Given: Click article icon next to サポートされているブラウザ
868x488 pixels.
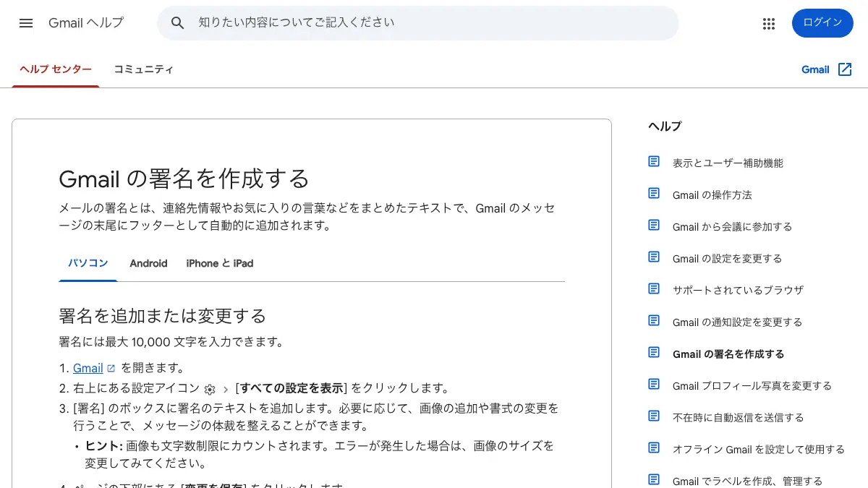Looking at the screenshot, I should [654, 289].
